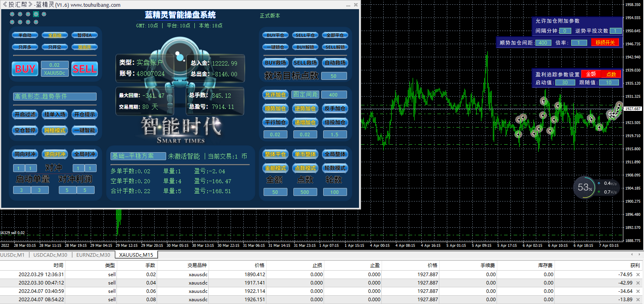This screenshot has height=304, width=644.
Task: Enable 半自动 semi-automatic mode
Action: (x=25, y=35)
